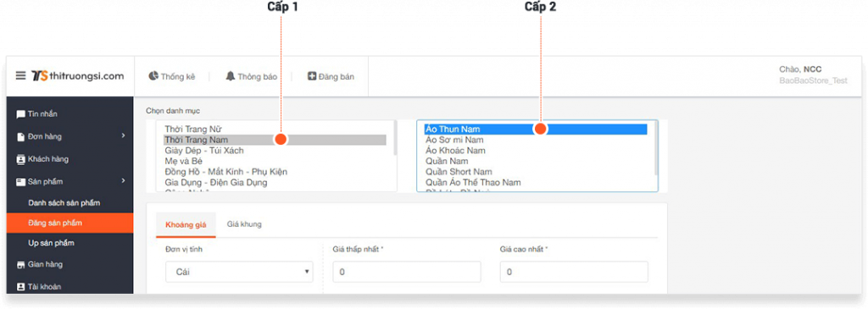The height and width of the screenshot is (309, 868).
Task: Click the Khách hàng sidebar icon
Action: point(20,159)
